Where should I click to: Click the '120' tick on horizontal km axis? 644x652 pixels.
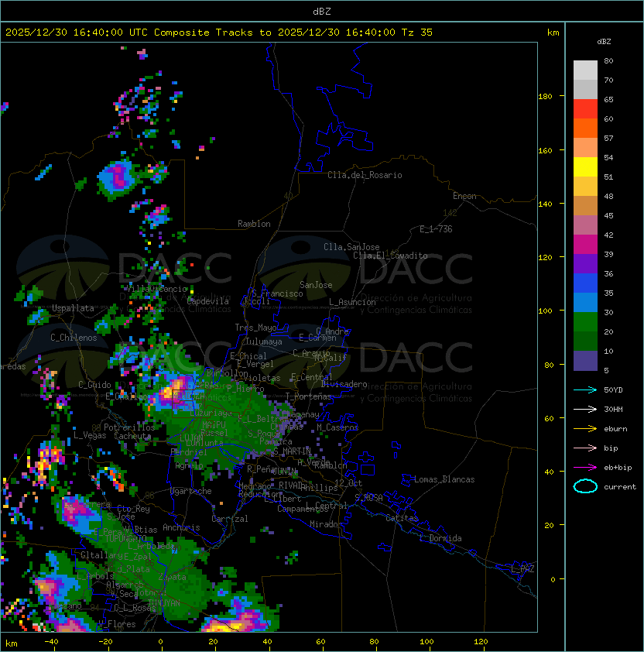pos(481,642)
